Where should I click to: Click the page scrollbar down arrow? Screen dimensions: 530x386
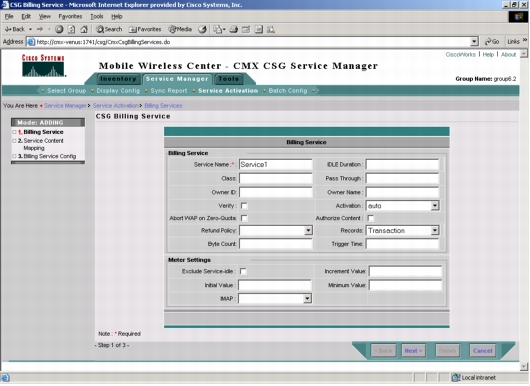coord(524,366)
